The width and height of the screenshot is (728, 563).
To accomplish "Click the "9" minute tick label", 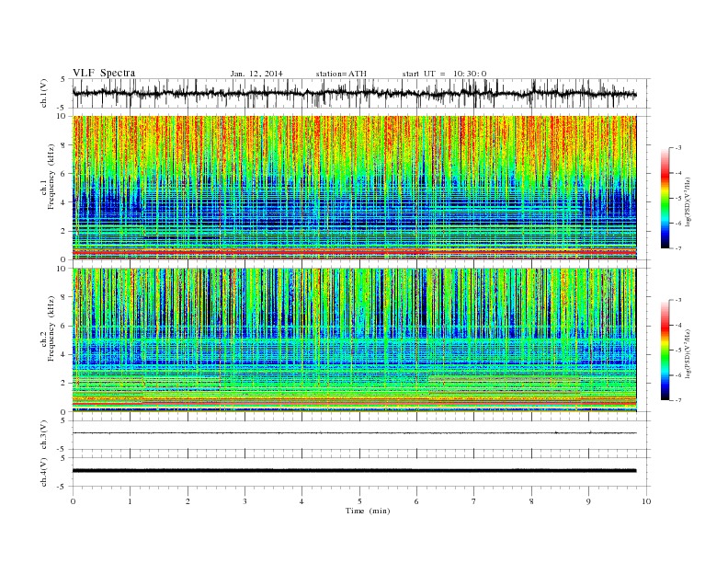I will (588, 501).
